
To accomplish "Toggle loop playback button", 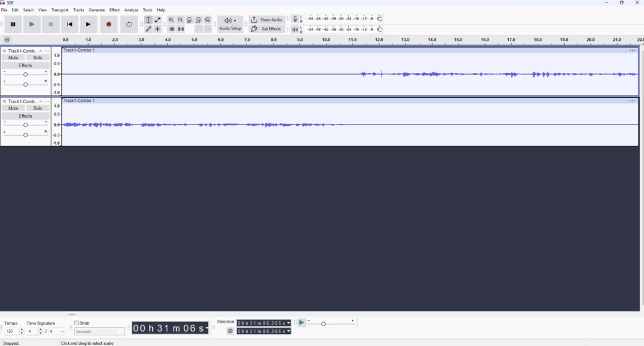I will pyautogui.click(x=129, y=25).
